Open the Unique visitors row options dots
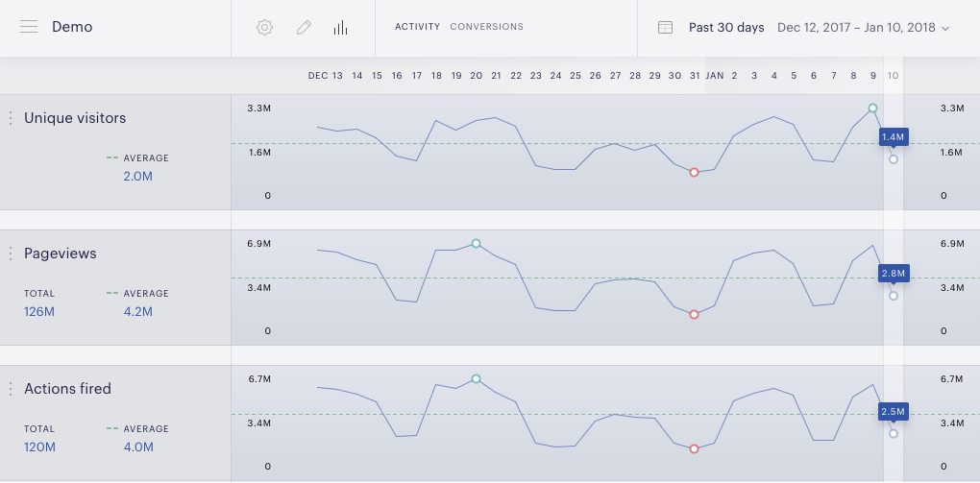Screen dimensions: 980x483 pos(10,118)
